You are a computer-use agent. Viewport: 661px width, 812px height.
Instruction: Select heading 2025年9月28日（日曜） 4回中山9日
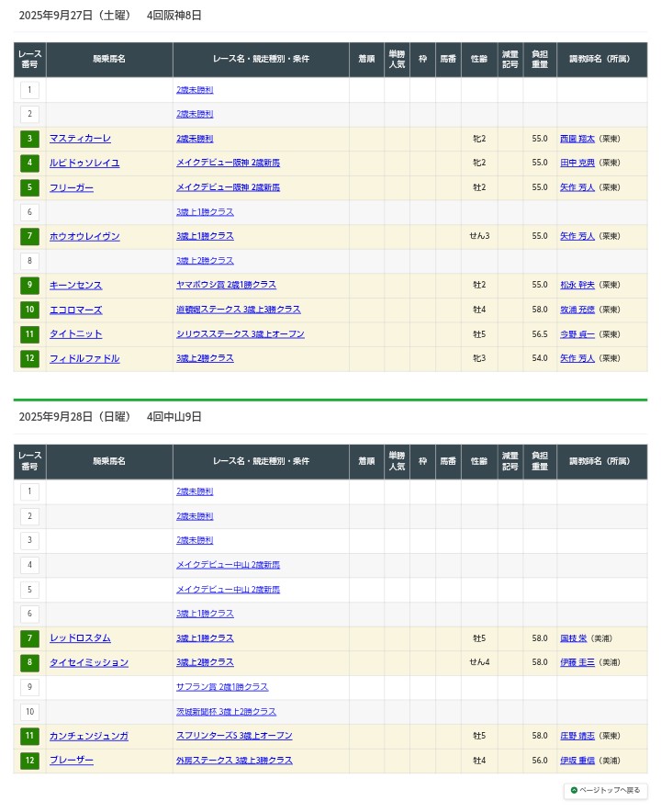tap(110, 417)
